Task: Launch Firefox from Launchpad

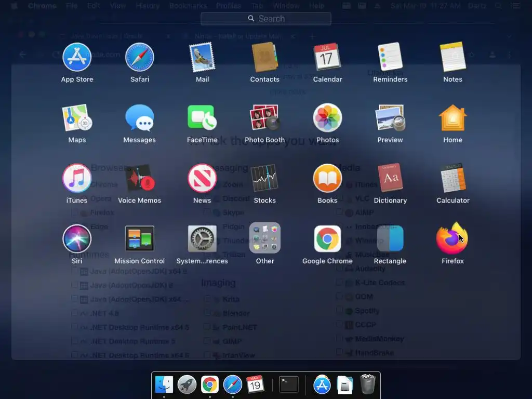Action: tap(452, 238)
